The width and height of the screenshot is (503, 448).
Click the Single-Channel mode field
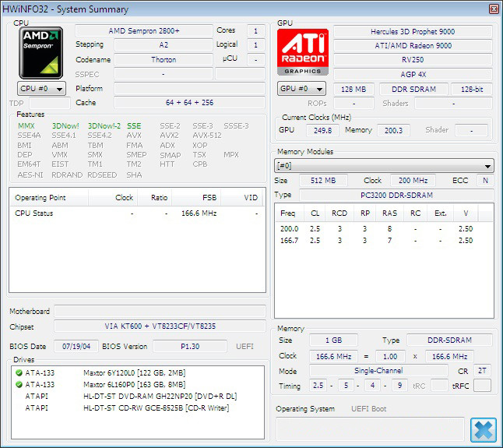[378, 371]
